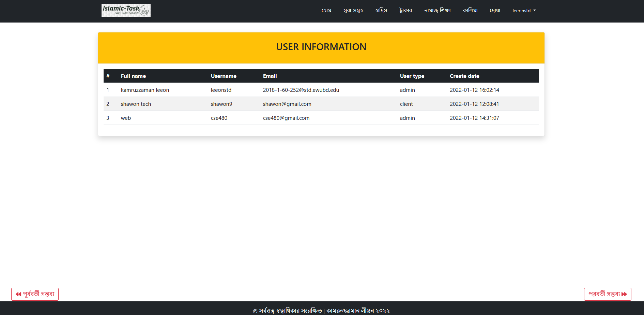Click the Username column header
The image size is (644, 315).
224,76
